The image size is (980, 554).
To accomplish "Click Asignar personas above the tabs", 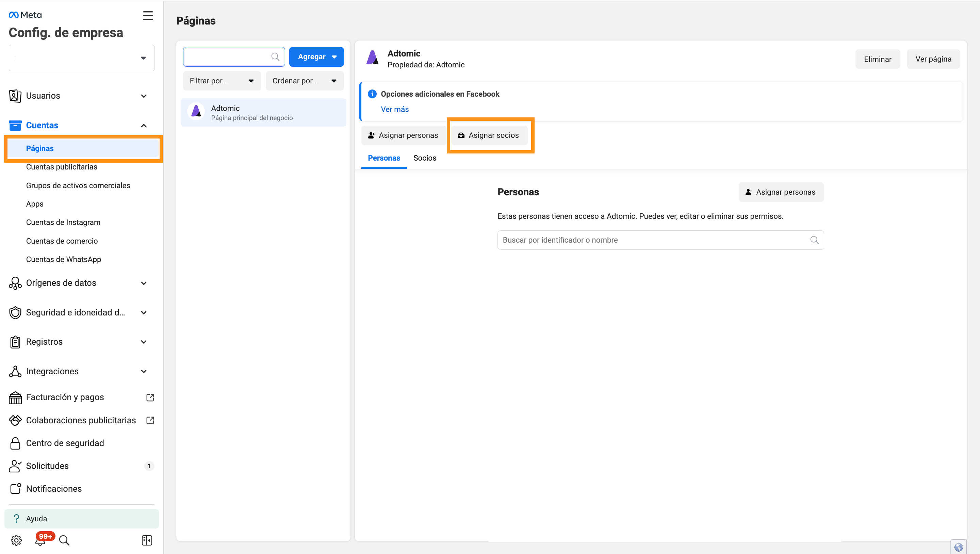I will pyautogui.click(x=403, y=135).
